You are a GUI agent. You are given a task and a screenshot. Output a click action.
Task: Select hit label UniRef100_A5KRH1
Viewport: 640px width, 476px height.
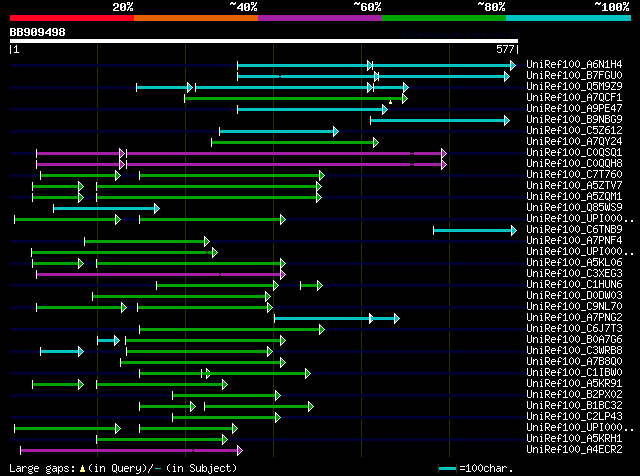(574, 439)
